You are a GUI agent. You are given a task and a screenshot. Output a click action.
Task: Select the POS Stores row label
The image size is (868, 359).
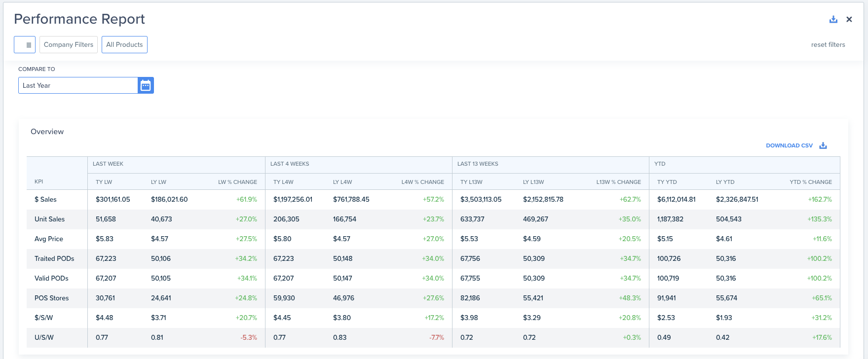pos(52,298)
